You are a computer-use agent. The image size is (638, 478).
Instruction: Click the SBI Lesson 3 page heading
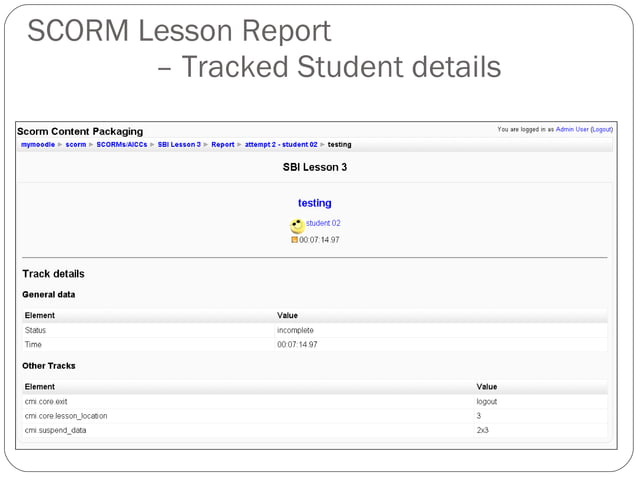[x=315, y=167]
